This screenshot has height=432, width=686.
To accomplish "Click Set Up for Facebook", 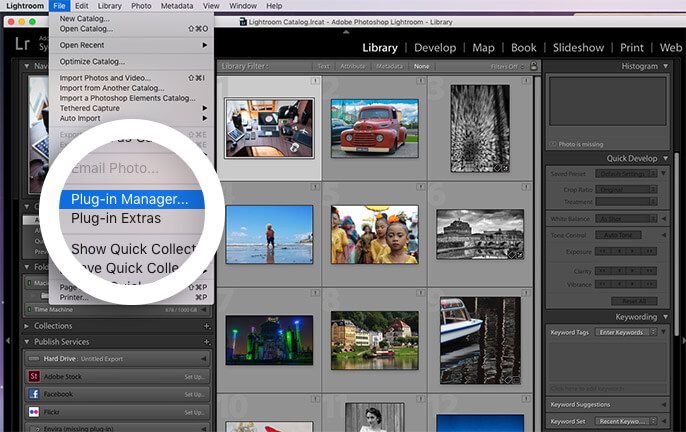I will (x=194, y=394).
